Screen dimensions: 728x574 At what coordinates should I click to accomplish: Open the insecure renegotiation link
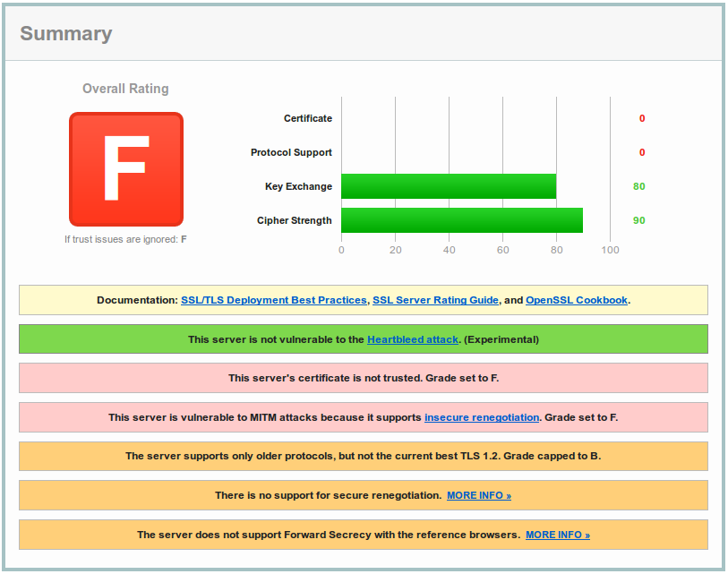pyautogui.click(x=482, y=417)
